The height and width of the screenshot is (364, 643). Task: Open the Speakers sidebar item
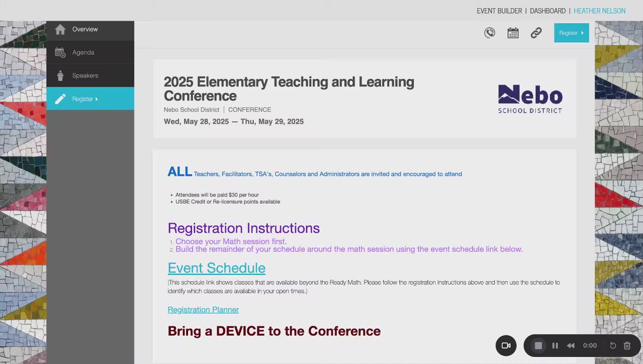point(90,76)
